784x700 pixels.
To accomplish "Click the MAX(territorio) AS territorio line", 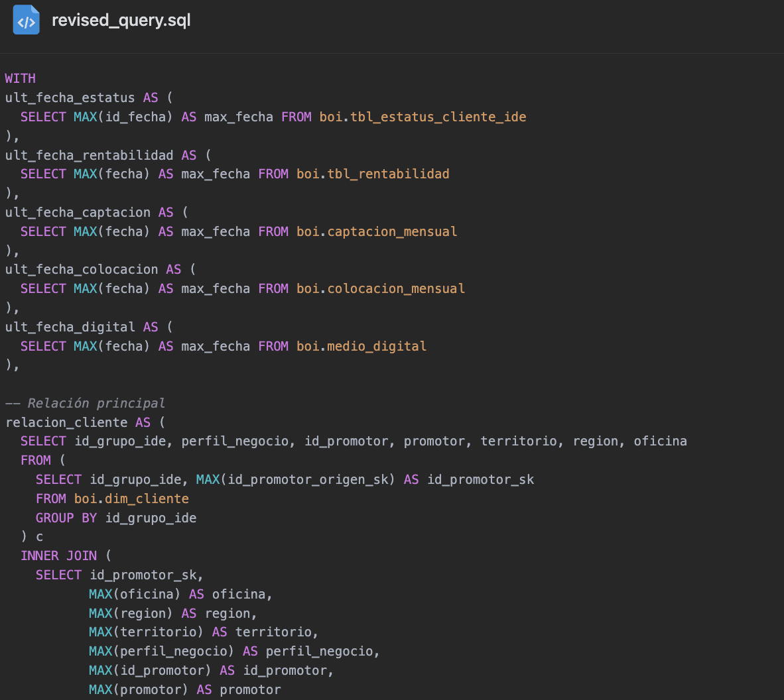I will point(204,632).
